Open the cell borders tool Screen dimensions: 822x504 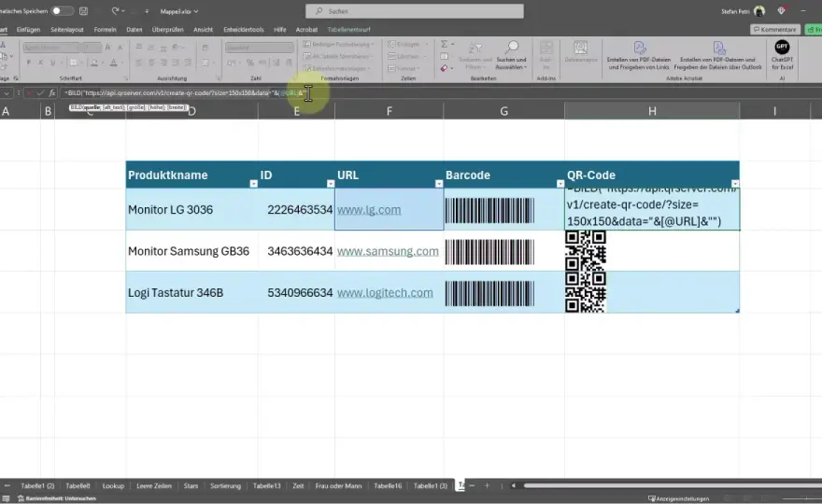pos(74,63)
